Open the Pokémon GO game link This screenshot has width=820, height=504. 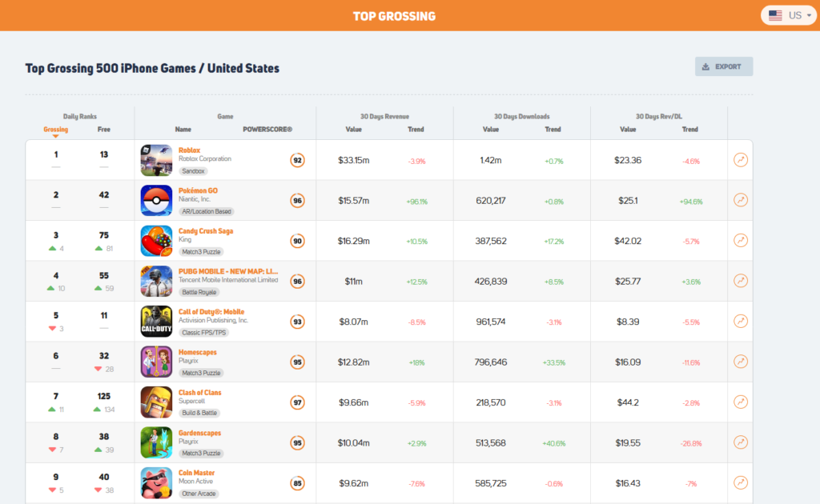click(199, 190)
